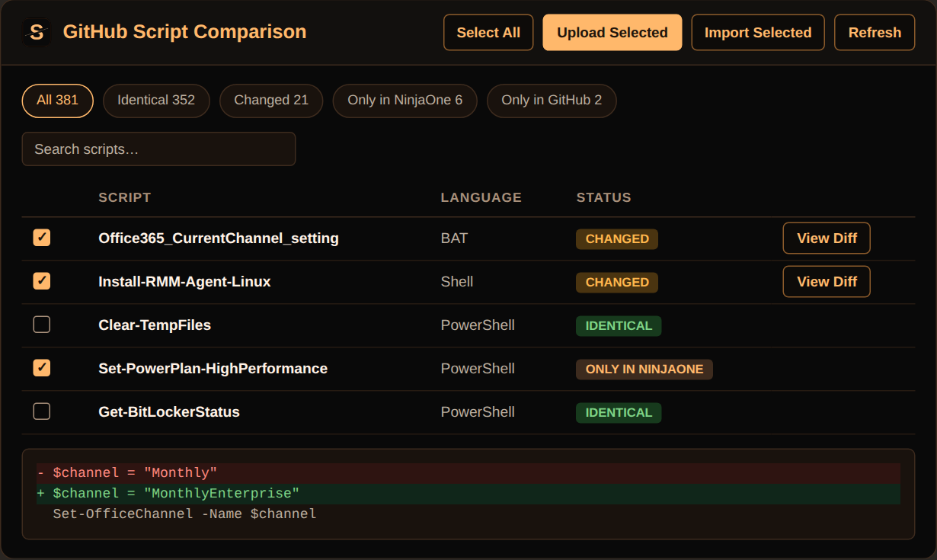This screenshot has width=937, height=560.
Task: View Diff for Install-RMM-Agent-Linux
Action: [x=827, y=282]
